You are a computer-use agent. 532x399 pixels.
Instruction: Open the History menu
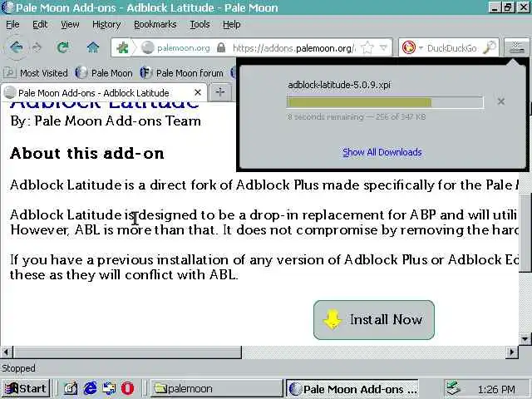click(x=106, y=24)
